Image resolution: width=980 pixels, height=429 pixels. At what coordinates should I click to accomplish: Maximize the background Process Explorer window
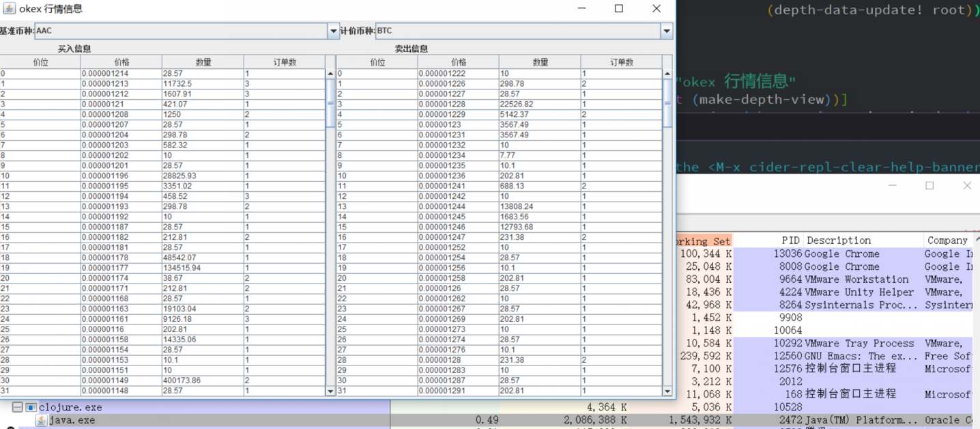click(929, 186)
